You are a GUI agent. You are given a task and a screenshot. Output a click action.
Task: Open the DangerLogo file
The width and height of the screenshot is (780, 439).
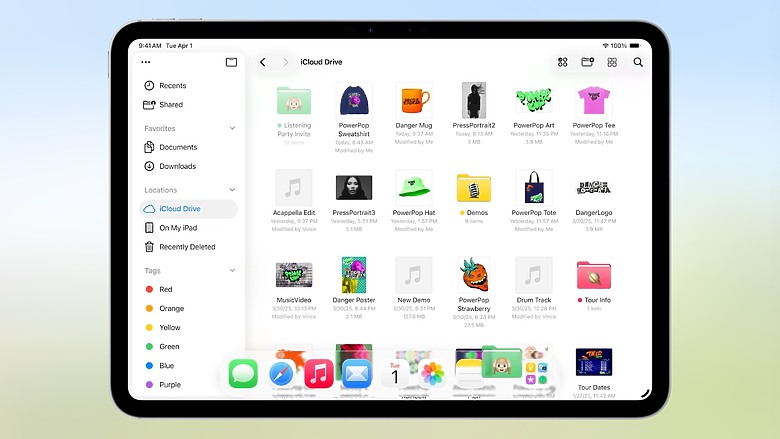(x=594, y=187)
